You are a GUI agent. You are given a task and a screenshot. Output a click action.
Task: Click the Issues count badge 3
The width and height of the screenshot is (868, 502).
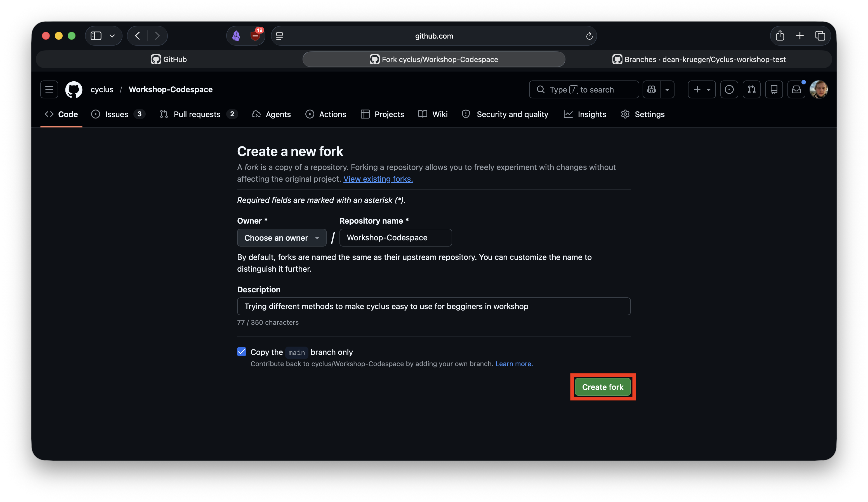pos(140,114)
